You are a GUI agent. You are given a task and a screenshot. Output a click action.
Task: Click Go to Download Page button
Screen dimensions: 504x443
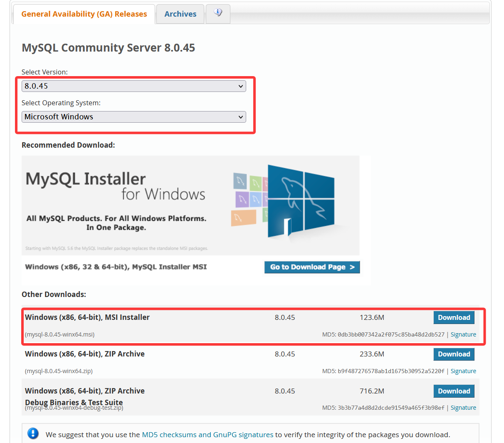(312, 267)
